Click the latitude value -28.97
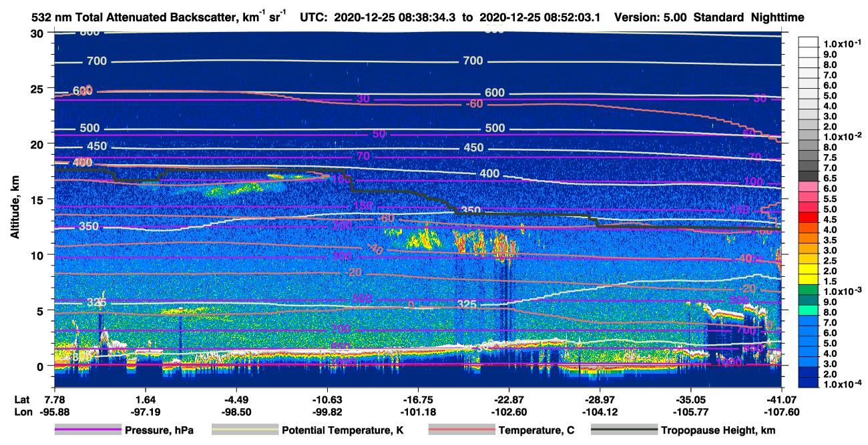 point(600,399)
